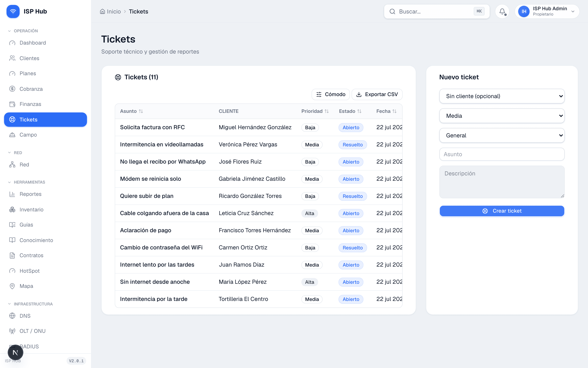
Task: Open Reportes in sidebar
Action: (x=46, y=194)
